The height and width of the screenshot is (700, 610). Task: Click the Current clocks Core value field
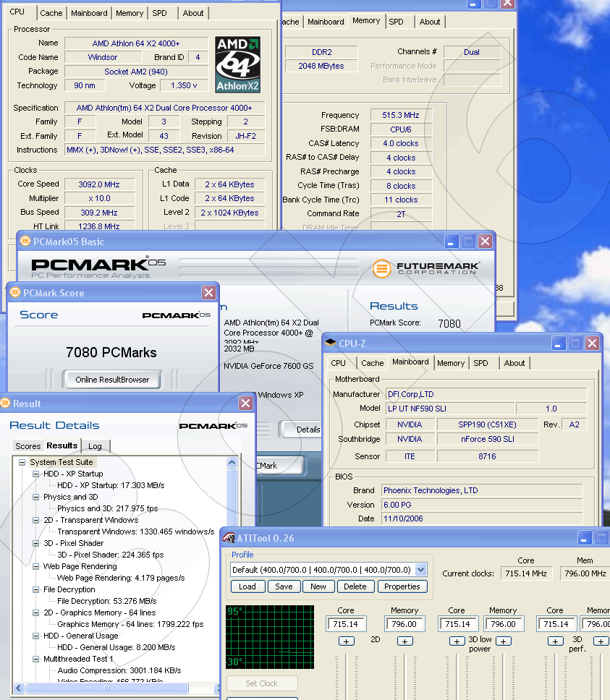click(x=527, y=573)
